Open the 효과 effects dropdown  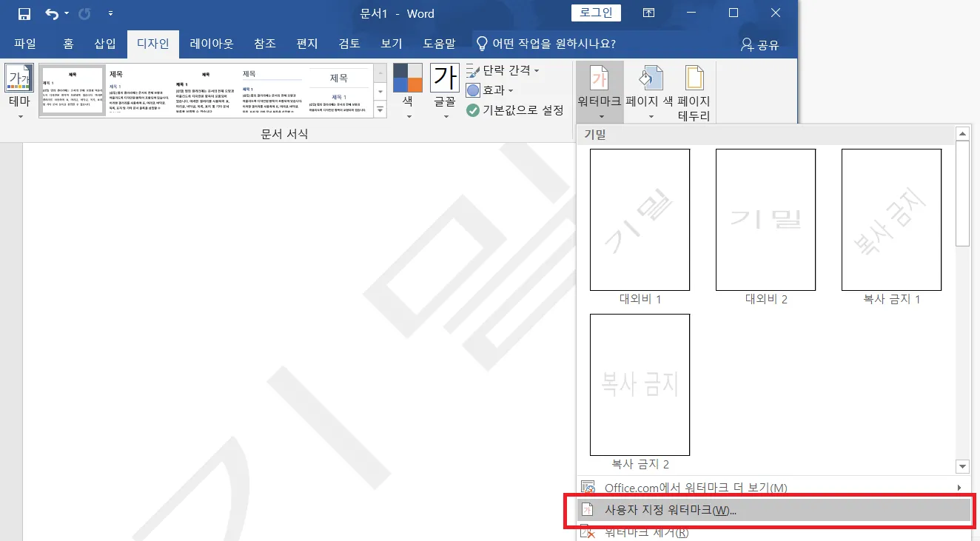(x=491, y=90)
